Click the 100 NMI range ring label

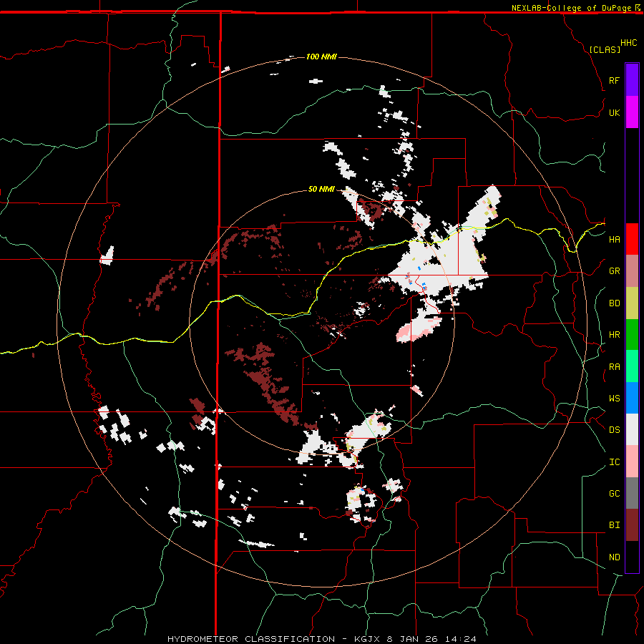321,57
